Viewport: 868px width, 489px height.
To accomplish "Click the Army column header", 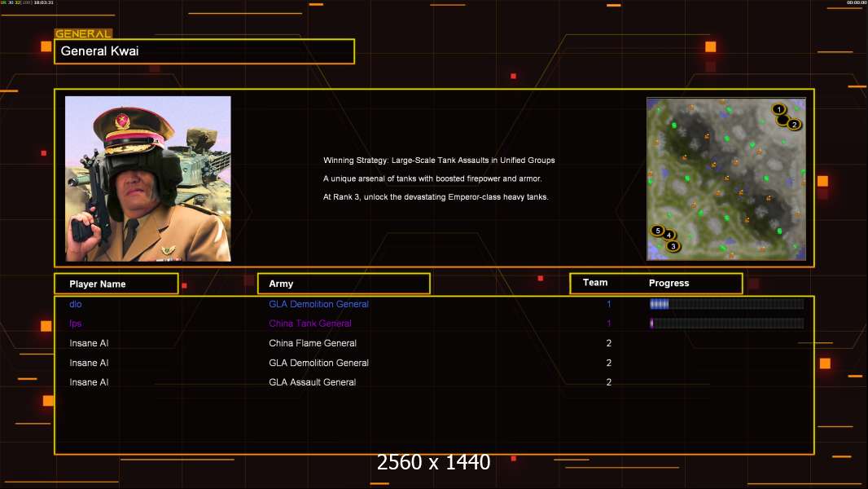I will 344,284.
